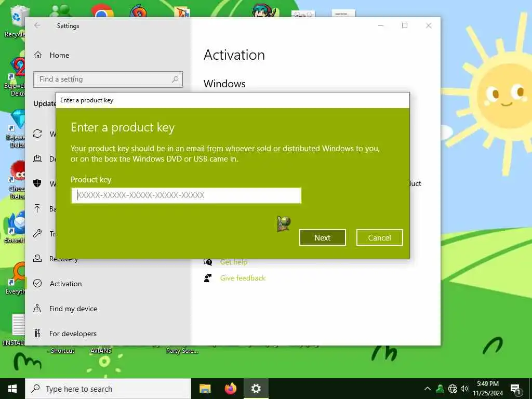The image size is (532, 399).
Task: Click the Next button in product key dialog
Action: click(x=322, y=237)
